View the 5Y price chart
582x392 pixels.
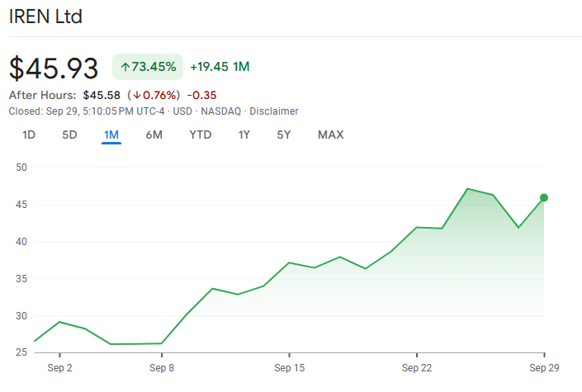284,135
